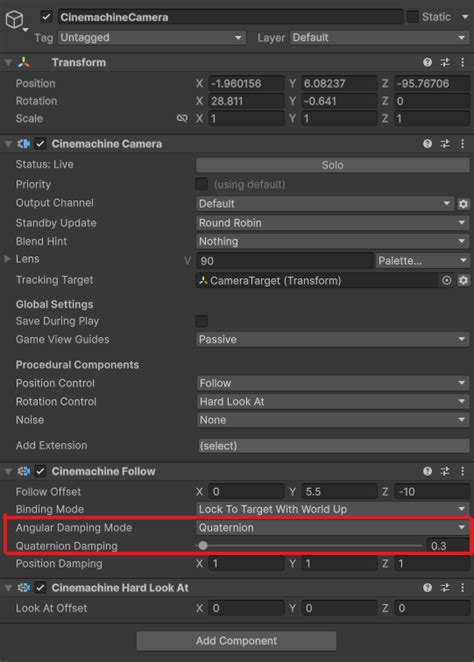Open Transform component three-dot menu
474x662 pixels.
[463, 62]
